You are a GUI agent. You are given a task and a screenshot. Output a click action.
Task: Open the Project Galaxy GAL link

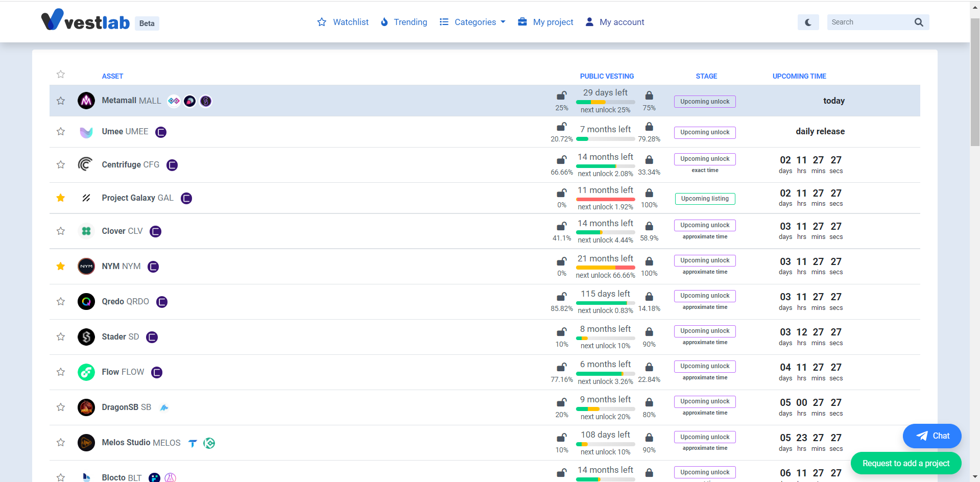tap(137, 198)
